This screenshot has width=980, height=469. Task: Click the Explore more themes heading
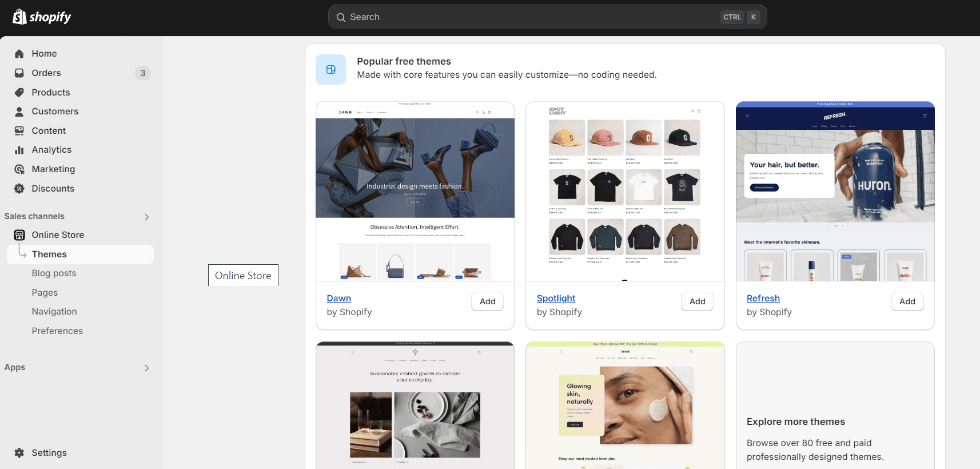pos(796,422)
